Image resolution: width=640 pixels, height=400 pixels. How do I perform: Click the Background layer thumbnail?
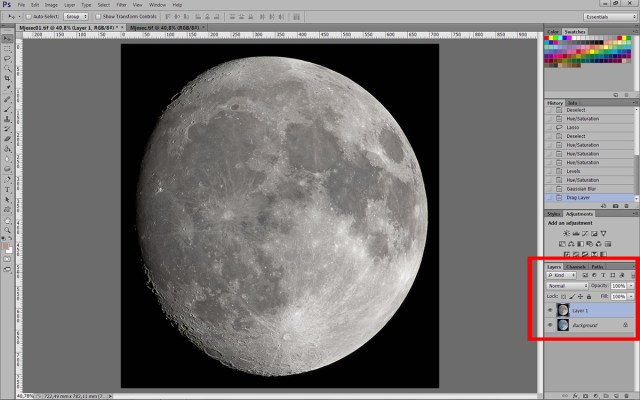tap(565, 325)
